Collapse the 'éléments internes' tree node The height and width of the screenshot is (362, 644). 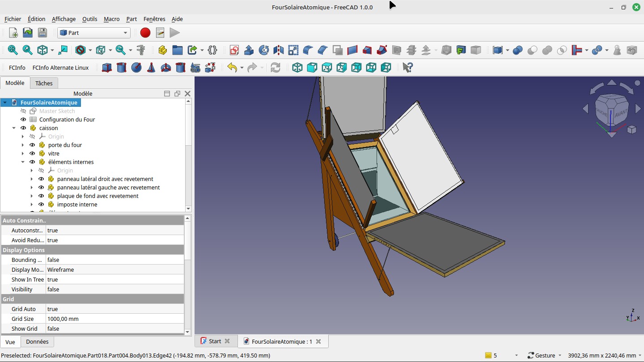23,162
